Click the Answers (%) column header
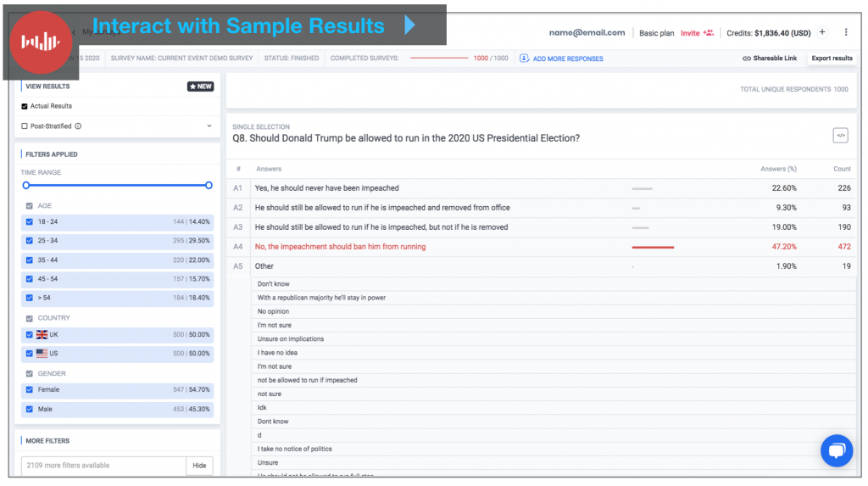This screenshot has width=868, height=486. [x=778, y=169]
